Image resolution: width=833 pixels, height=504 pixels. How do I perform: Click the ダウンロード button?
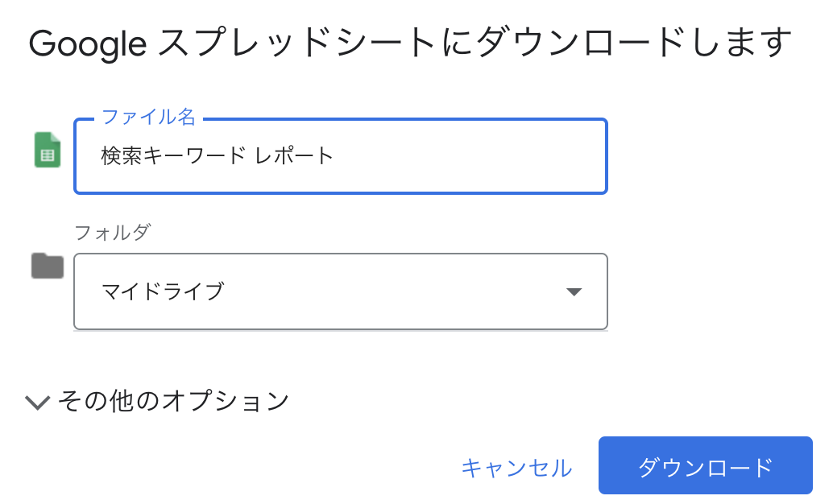pyautogui.click(x=706, y=466)
